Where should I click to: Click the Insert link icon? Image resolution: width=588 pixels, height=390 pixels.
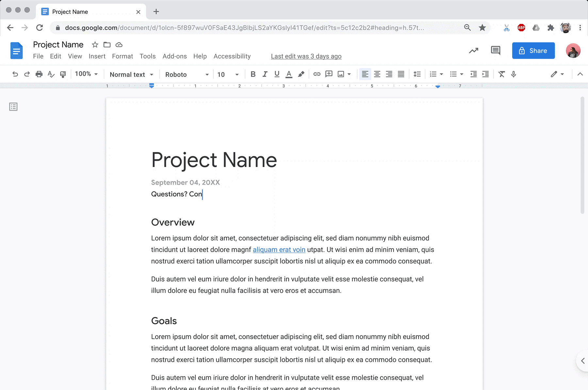tap(317, 74)
